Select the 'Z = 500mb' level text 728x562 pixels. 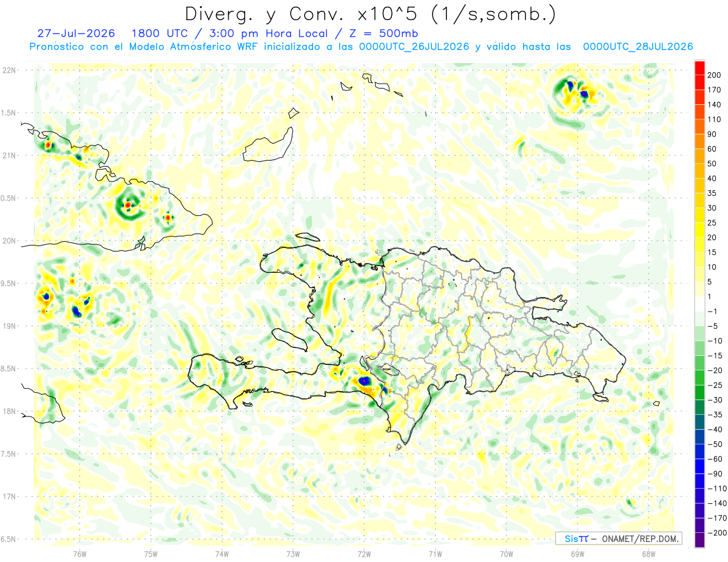pyautogui.click(x=383, y=33)
